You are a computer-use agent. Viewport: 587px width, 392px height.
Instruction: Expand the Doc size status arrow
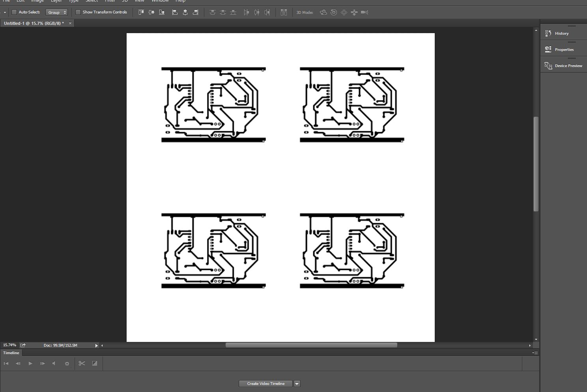coord(96,345)
